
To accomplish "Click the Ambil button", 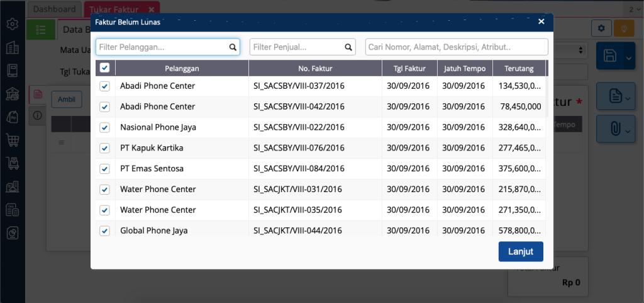I will click(66, 99).
